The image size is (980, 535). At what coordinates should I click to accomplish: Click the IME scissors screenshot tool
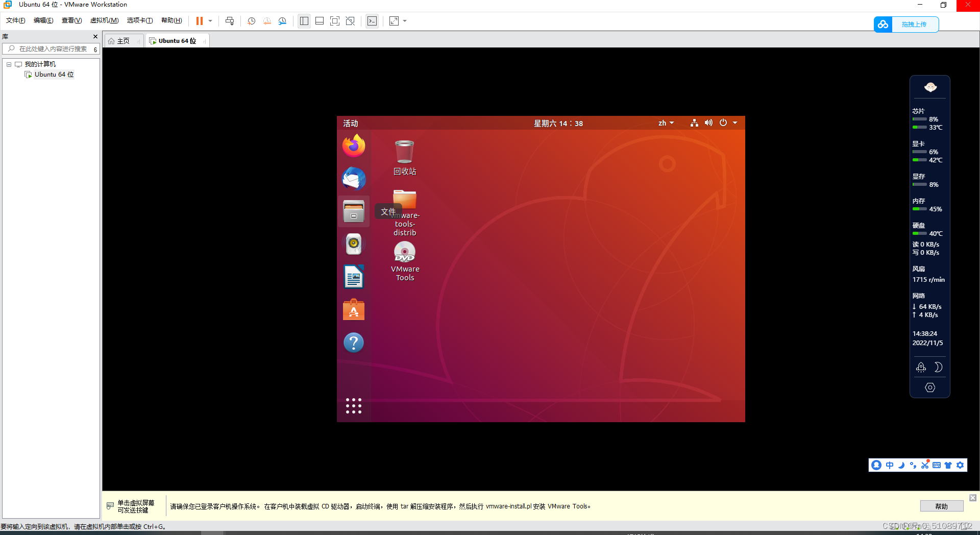(925, 465)
